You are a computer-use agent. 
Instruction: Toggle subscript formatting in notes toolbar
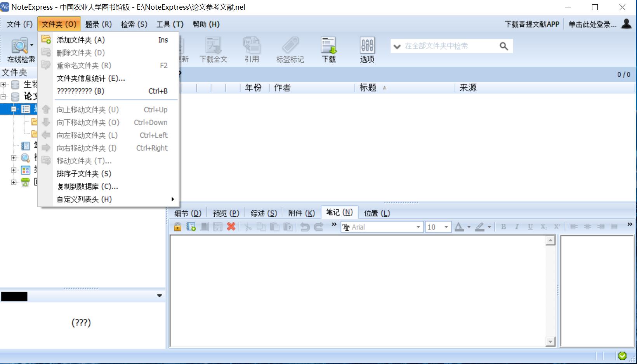(x=543, y=227)
